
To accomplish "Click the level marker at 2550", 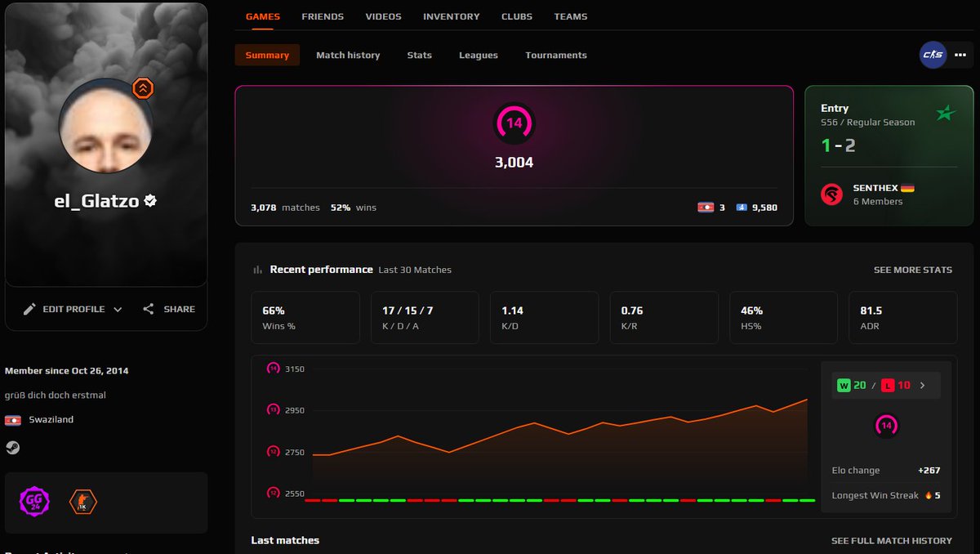I will 274,493.
